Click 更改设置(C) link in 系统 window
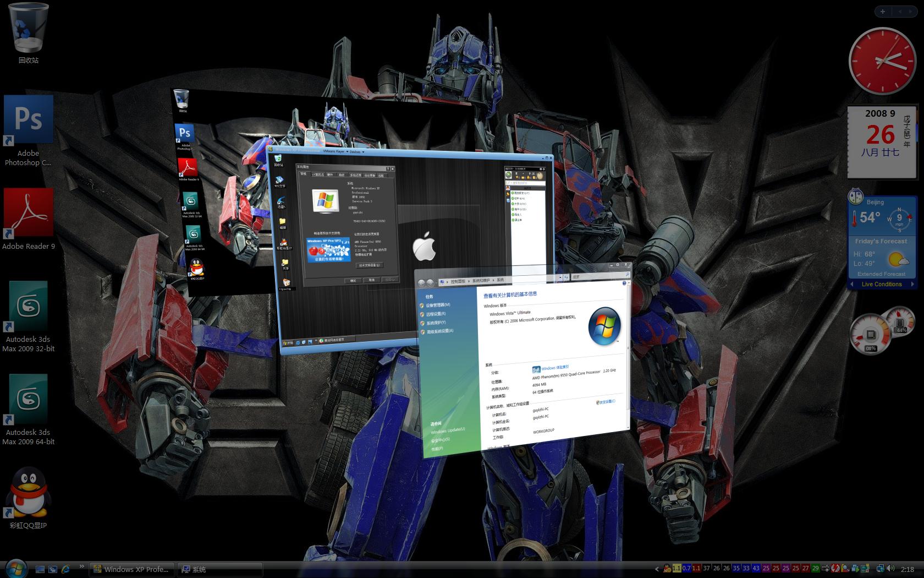This screenshot has height=578, width=924. (x=607, y=401)
